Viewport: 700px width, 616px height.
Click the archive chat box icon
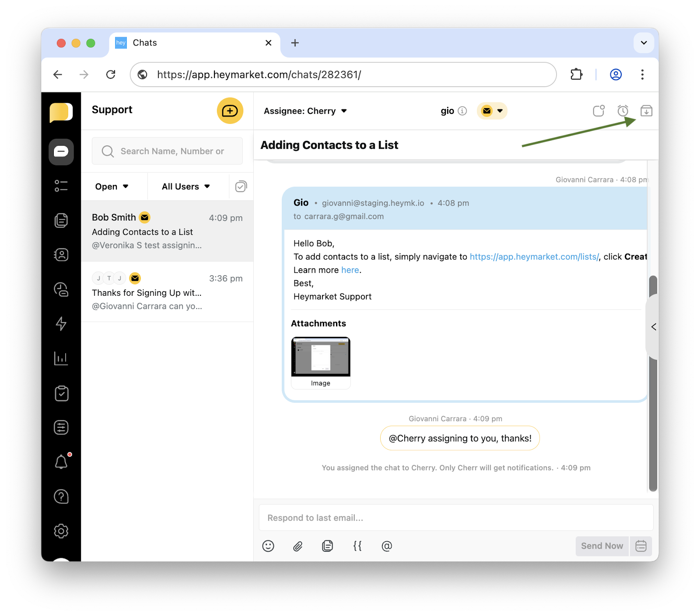[646, 111]
